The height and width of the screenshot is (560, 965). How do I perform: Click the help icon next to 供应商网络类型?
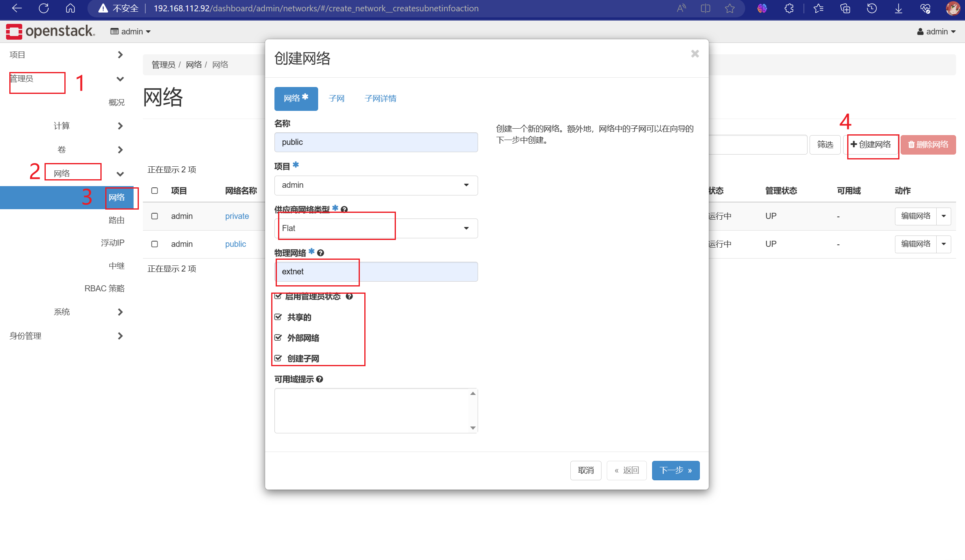point(344,209)
